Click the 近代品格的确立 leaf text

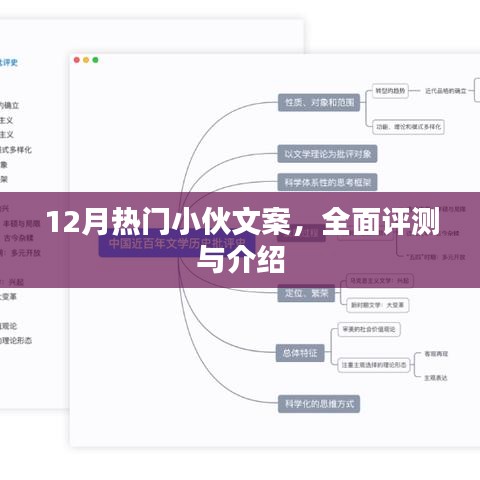pos(446,91)
